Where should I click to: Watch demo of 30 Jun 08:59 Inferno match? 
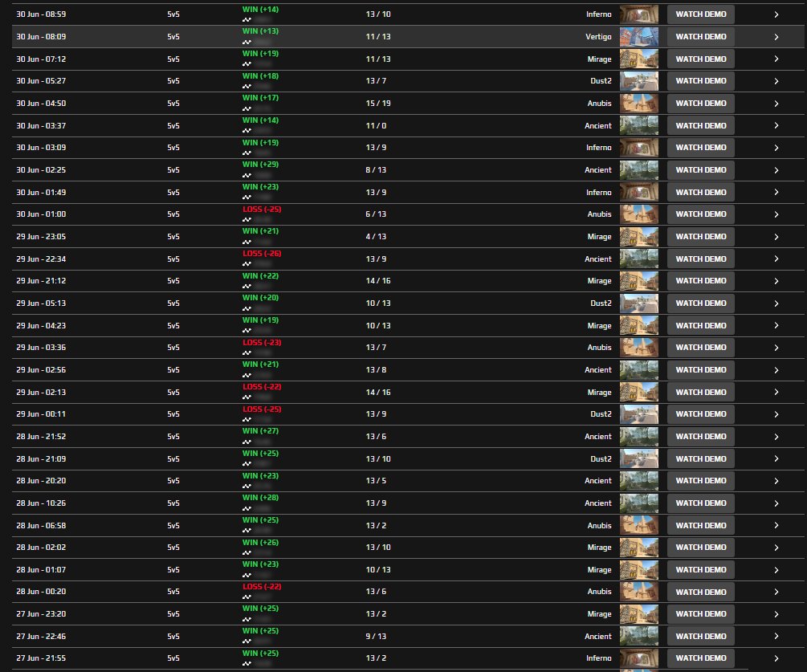coord(700,14)
